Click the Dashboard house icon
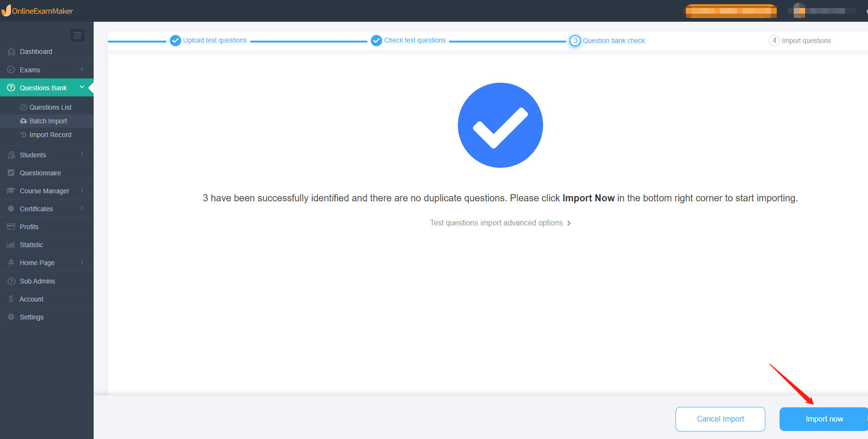The width and height of the screenshot is (868, 439). point(11,52)
